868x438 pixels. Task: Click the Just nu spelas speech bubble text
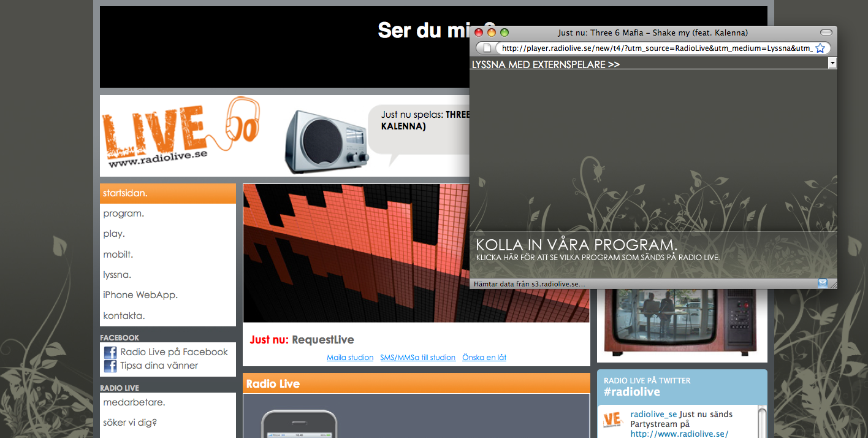[425, 120]
